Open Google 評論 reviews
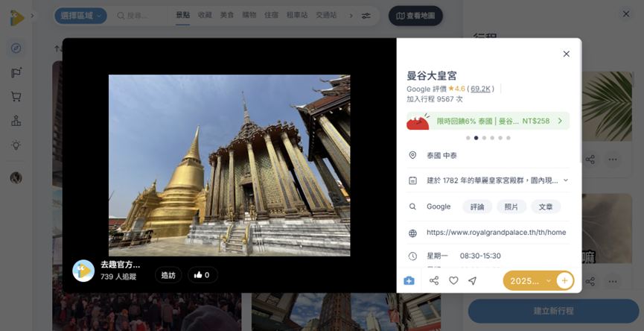644x331 pixels. click(477, 207)
